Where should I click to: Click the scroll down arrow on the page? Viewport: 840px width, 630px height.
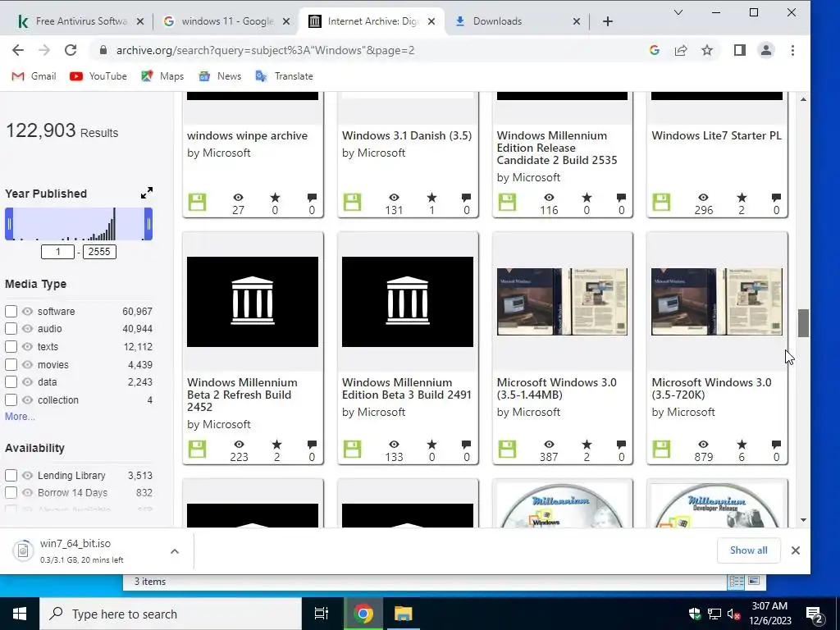pos(803,519)
